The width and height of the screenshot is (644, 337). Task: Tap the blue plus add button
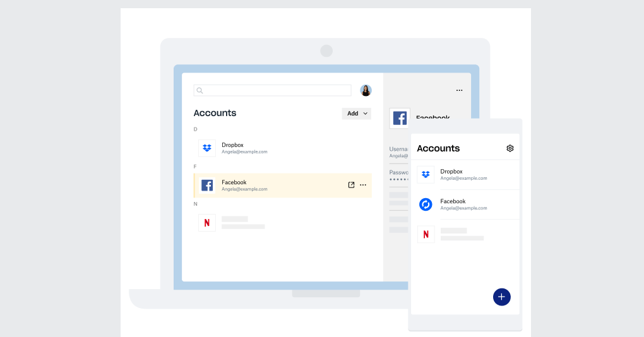[501, 297]
